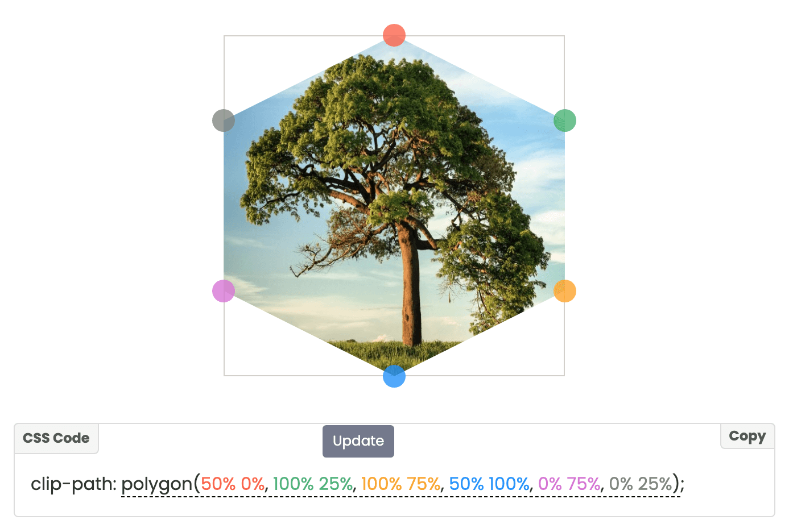Click the red "50% 0%" coordinate

coord(232,484)
